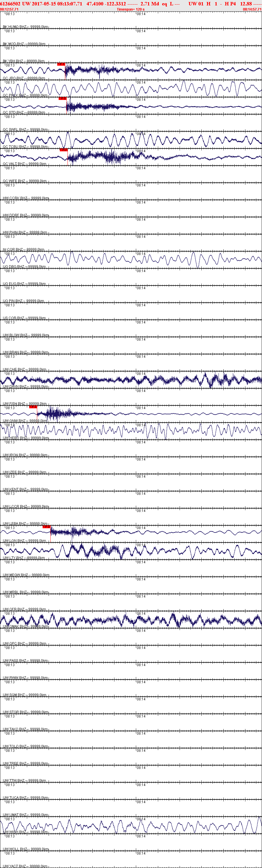Select the SWFL BHZ channel label

25,129
